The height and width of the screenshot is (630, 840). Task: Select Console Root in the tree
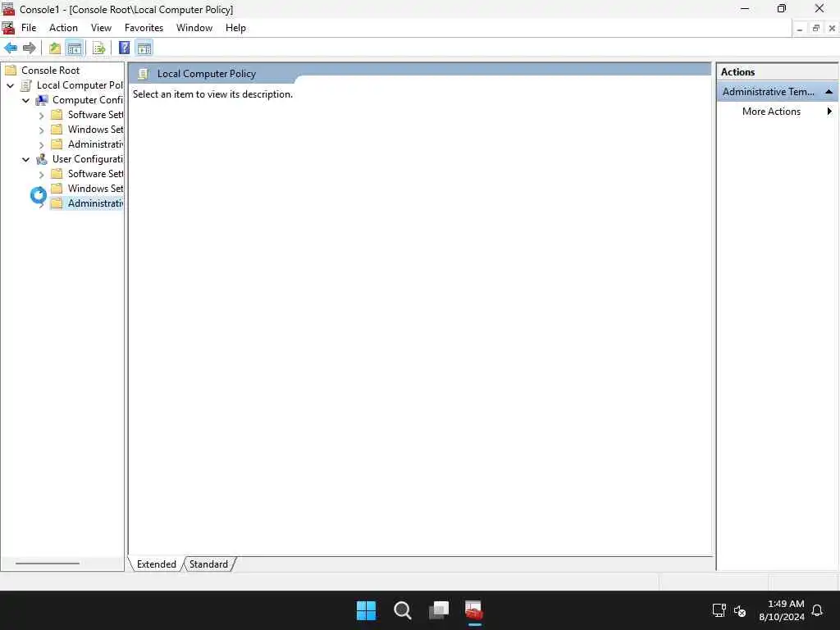click(x=50, y=71)
